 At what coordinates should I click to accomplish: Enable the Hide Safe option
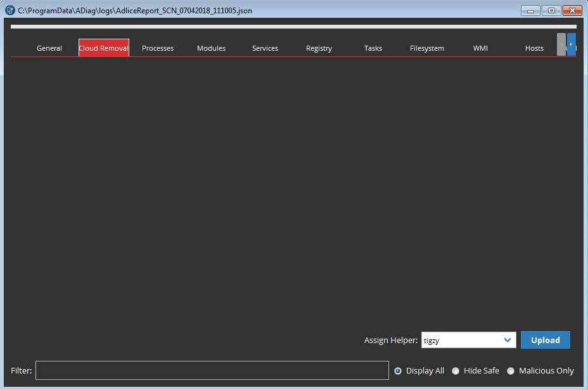pyautogui.click(x=456, y=371)
